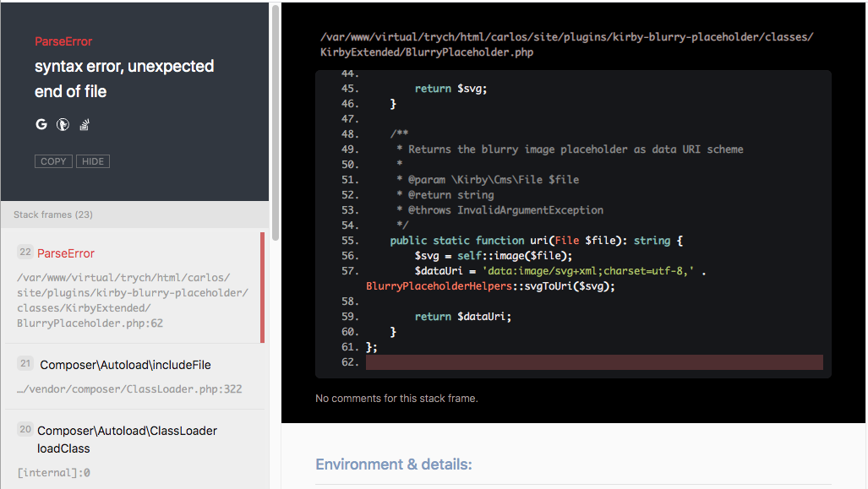Viewport: 868px width, 489px height.
Task: Hide the error details panel
Action: click(92, 160)
